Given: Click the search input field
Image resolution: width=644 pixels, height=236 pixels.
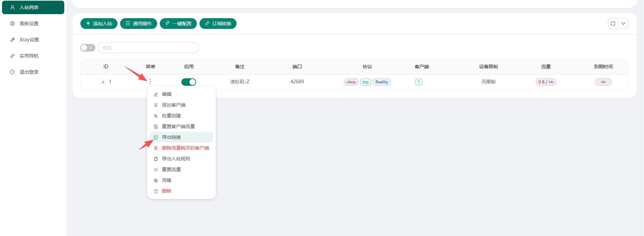Looking at the screenshot, I should click(148, 48).
